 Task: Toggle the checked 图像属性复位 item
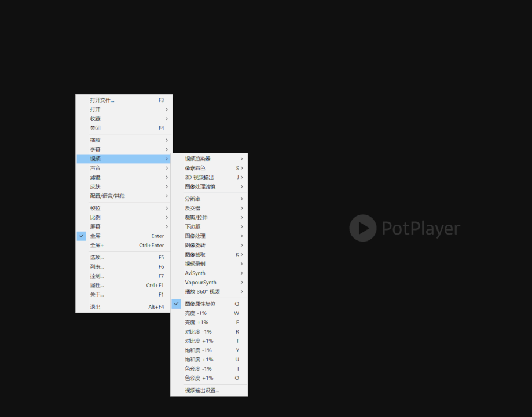pos(209,304)
